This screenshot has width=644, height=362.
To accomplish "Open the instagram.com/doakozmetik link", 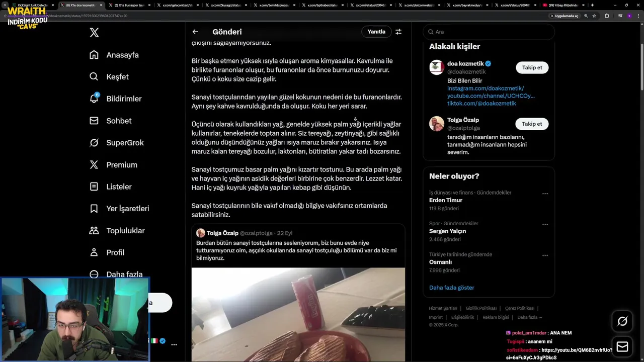I will [x=486, y=88].
